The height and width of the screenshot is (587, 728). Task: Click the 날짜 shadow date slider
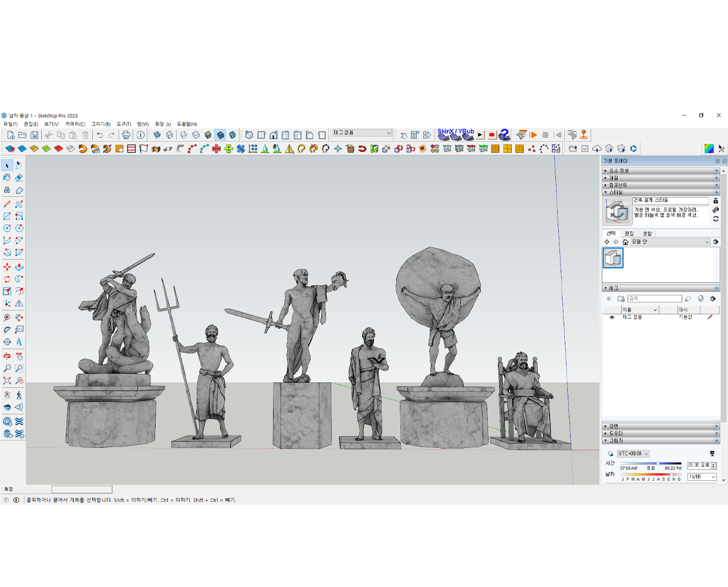[651, 474]
